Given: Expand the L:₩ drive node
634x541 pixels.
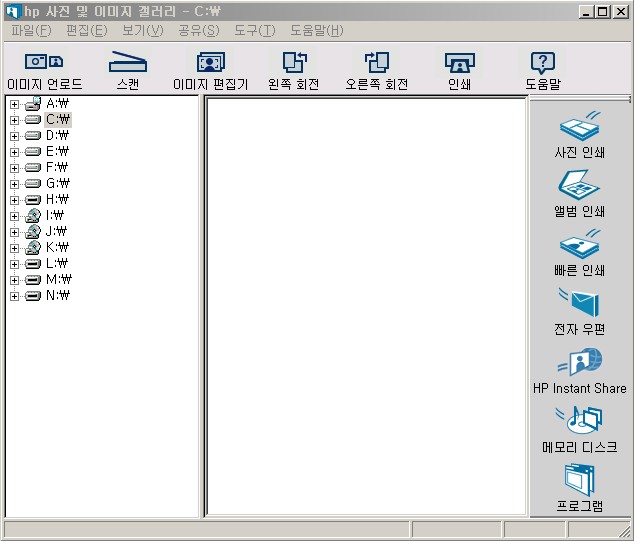Looking at the screenshot, I should 14,264.
